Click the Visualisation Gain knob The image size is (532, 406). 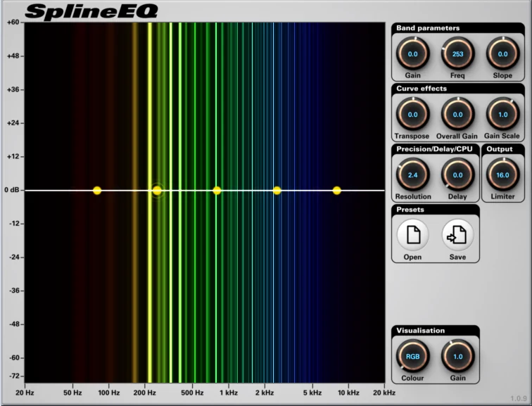click(x=457, y=357)
